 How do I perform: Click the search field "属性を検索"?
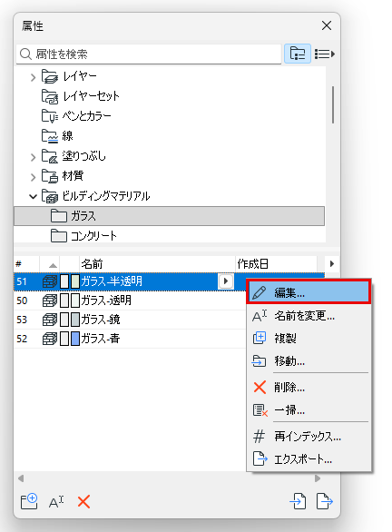(x=149, y=54)
